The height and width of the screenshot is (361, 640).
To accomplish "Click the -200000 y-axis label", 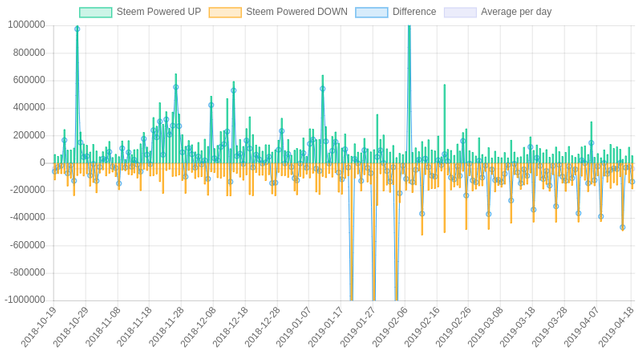I will click(x=27, y=190).
